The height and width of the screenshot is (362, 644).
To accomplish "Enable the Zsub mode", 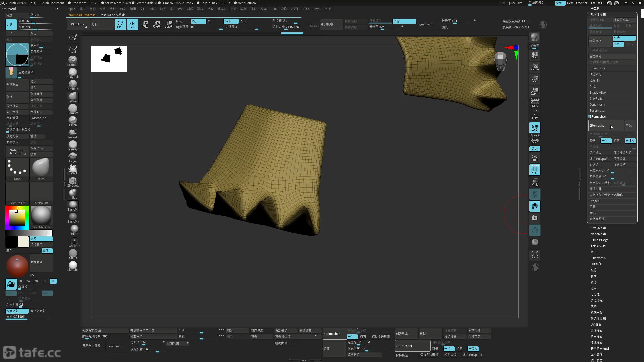I will click(x=244, y=21).
